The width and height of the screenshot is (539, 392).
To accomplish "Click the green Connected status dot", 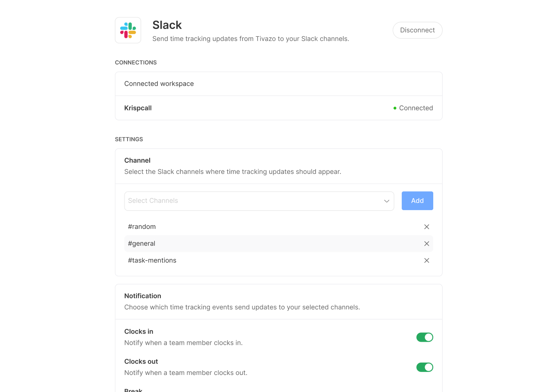I will tap(395, 108).
